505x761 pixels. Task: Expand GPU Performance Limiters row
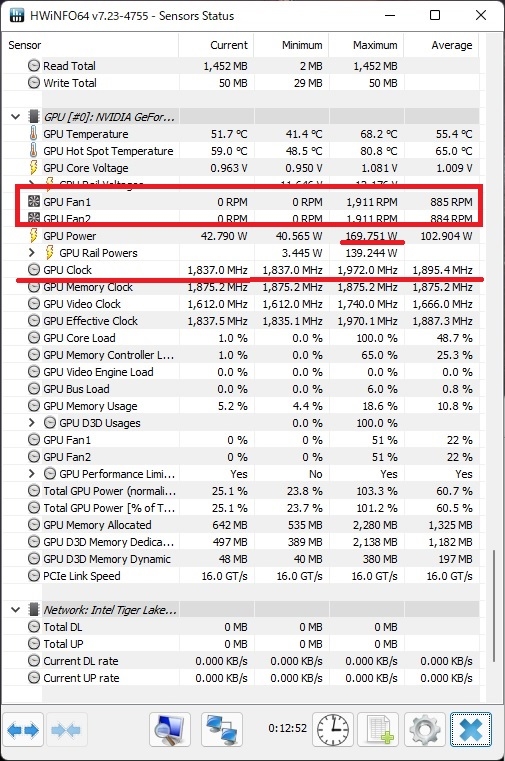[32, 474]
